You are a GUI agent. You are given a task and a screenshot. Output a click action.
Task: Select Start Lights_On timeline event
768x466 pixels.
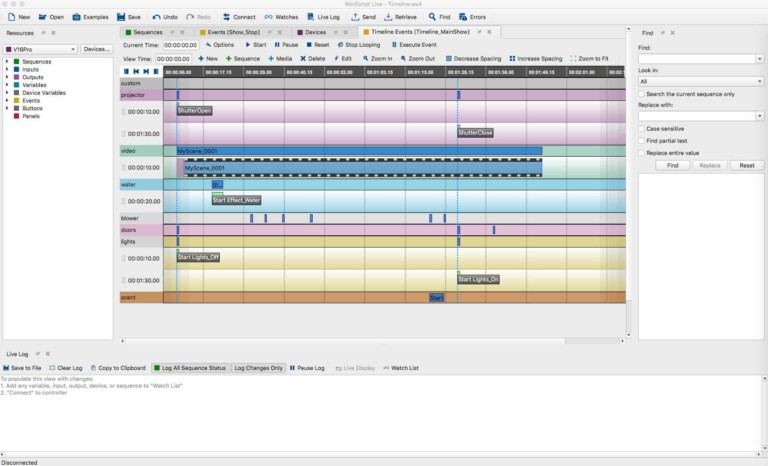tap(479, 279)
